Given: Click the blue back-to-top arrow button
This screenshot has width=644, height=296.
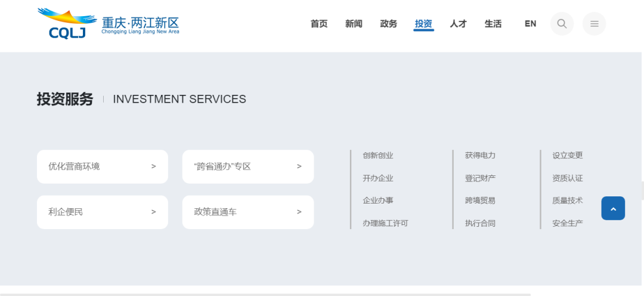Looking at the screenshot, I should (x=613, y=208).
